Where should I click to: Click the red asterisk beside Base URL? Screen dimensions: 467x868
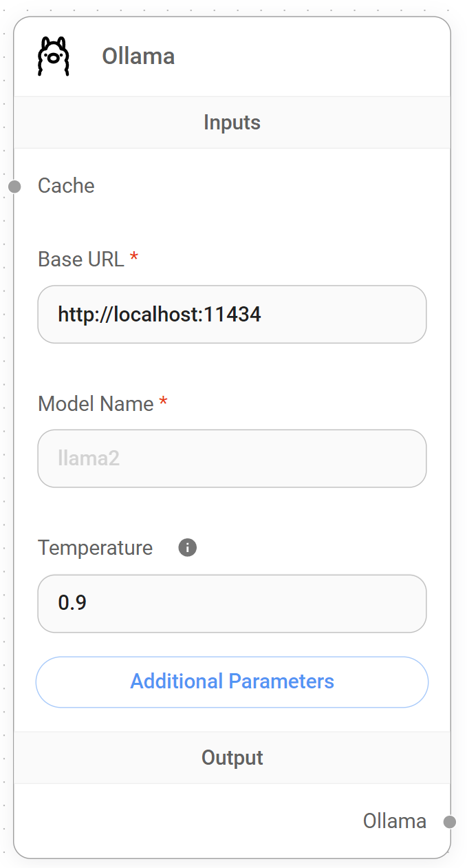click(x=134, y=259)
